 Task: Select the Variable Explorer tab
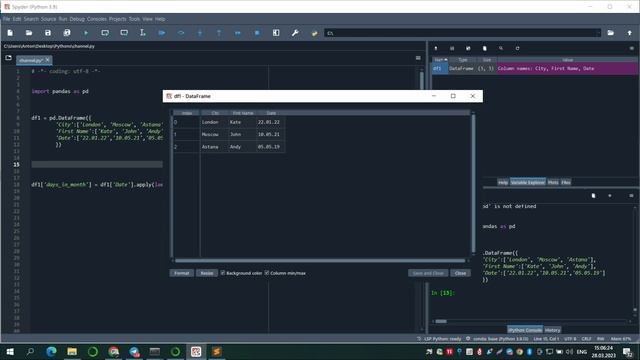[x=528, y=182]
